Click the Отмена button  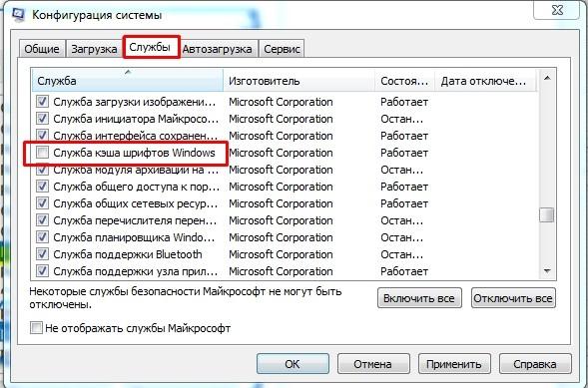click(x=373, y=364)
